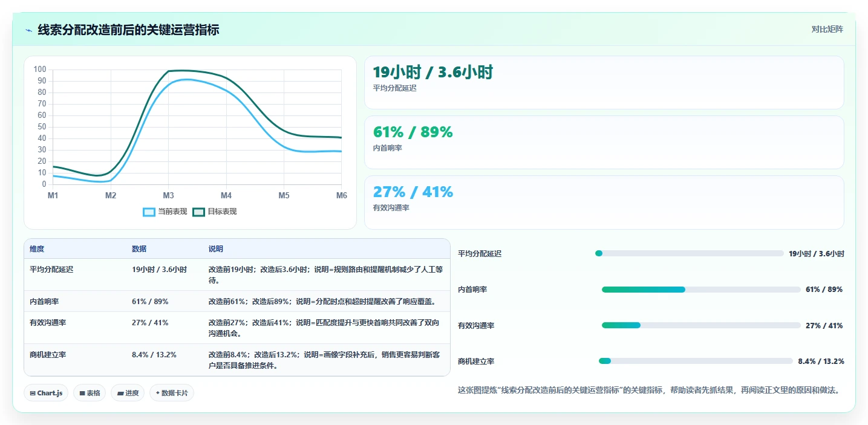The height and width of the screenshot is (425, 868).
Task: Select the 61% / 89% card value
Action: 413,132
